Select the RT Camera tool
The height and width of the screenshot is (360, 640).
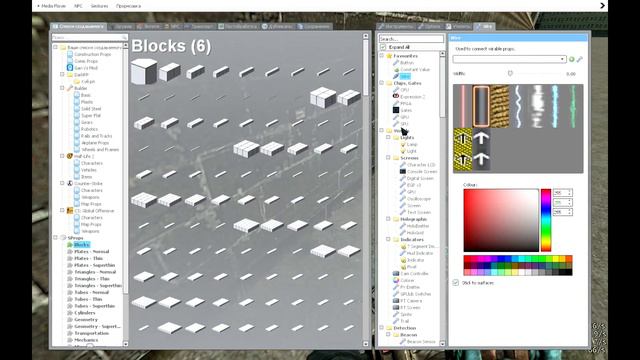pyautogui.click(x=411, y=301)
